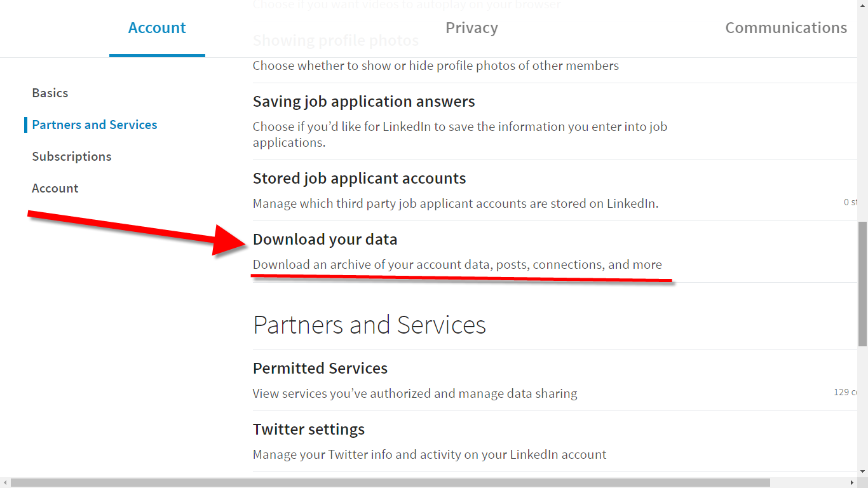
Task: Click the vertical scrollbar thumb
Action: 862,283
